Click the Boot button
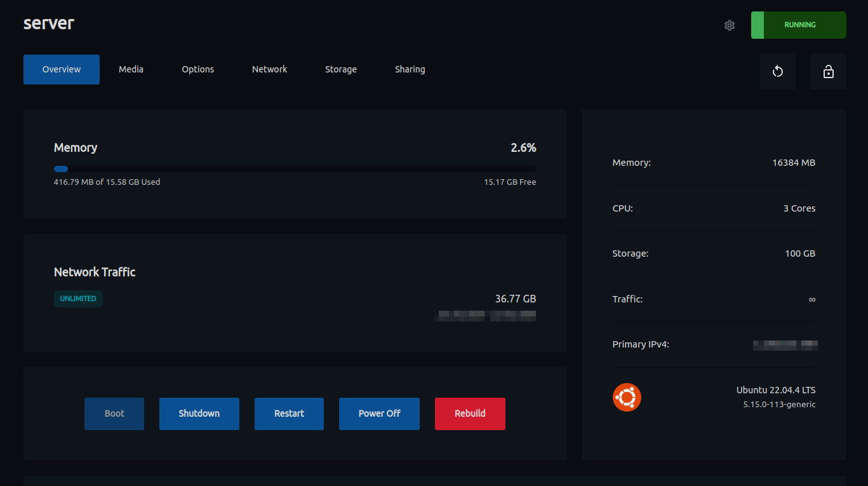The width and height of the screenshot is (868, 486). tap(114, 414)
